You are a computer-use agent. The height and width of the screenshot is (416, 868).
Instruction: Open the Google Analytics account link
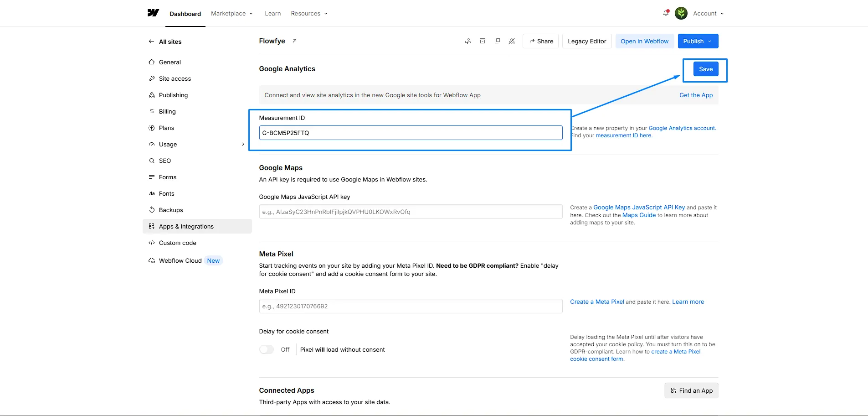click(682, 128)
